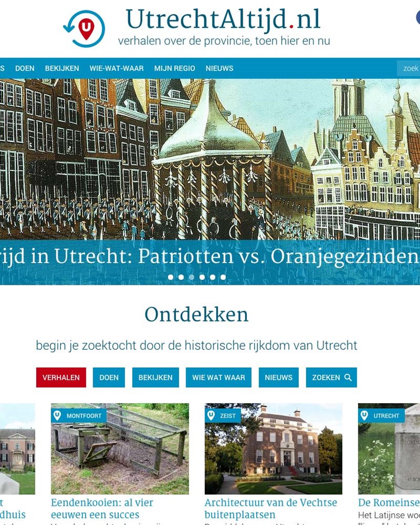The width and height of the screenshot is (420, 525).
Task: Select the fifth carousel slide dot
Action: click(x=213, y=277)
